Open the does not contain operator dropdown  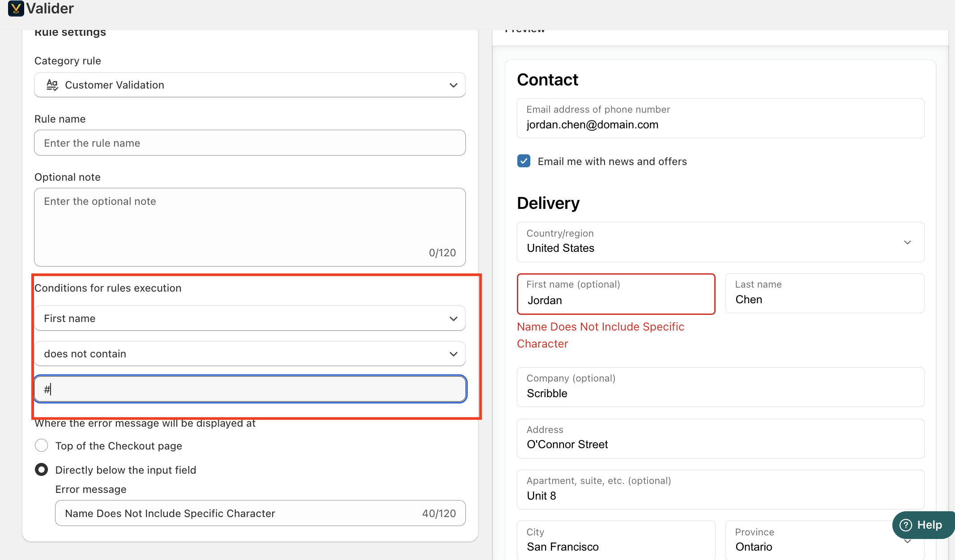pos(250,354)
